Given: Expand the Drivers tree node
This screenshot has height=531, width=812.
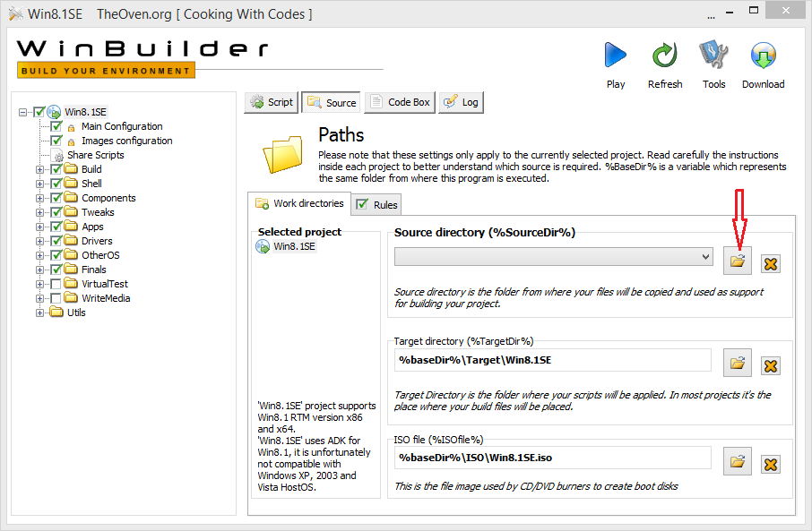Looking at the screenshot, I should point(39,241).
